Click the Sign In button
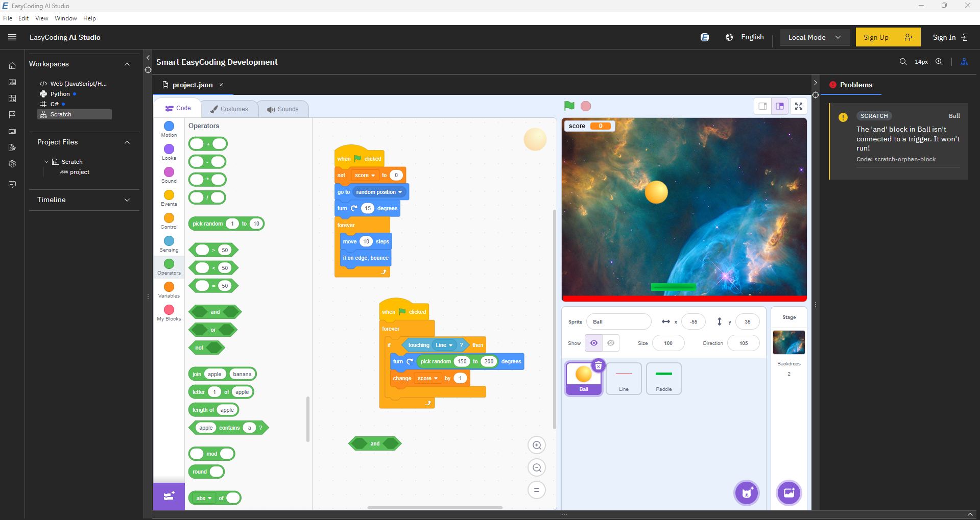Image resolution: width=980 pixels, height=520 pixels. tap(950, 37)
